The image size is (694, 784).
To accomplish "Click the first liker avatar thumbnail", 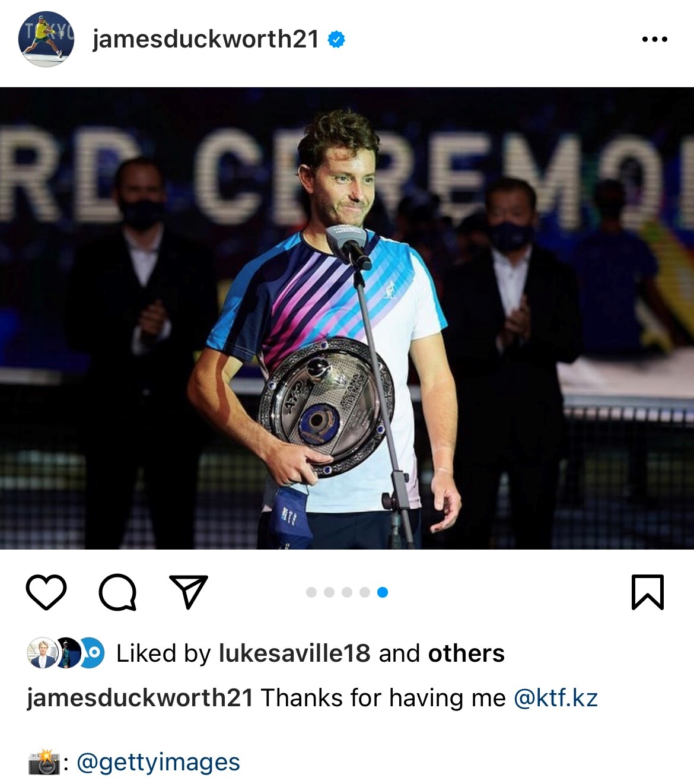I will click(x=43, y=653).
